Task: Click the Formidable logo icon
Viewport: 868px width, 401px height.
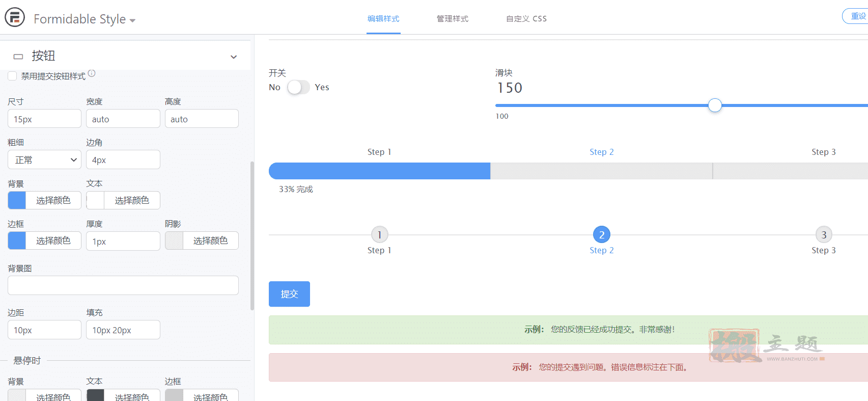Action: pyautogui.click(x=15, y=17)
